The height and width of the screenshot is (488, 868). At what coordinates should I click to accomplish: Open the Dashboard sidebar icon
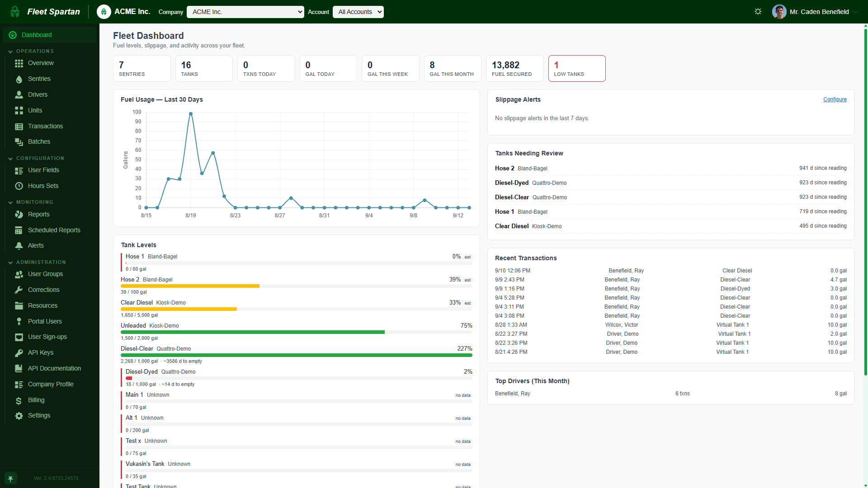tap(13, 35)
